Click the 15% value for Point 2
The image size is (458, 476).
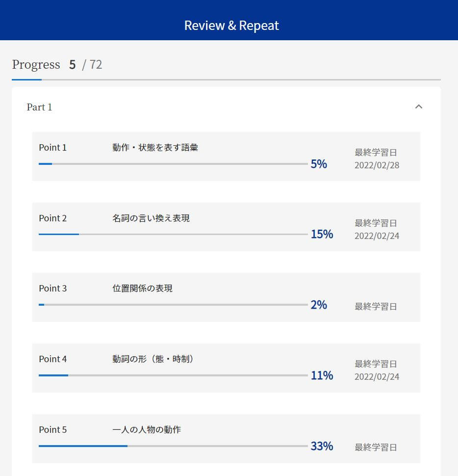(322, 235)
